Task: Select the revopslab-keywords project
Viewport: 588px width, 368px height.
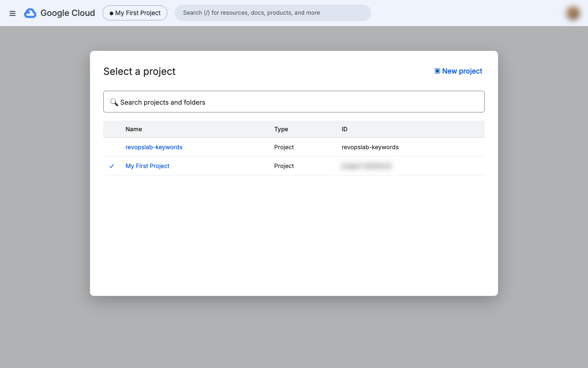Action: [x=154, y=147]
